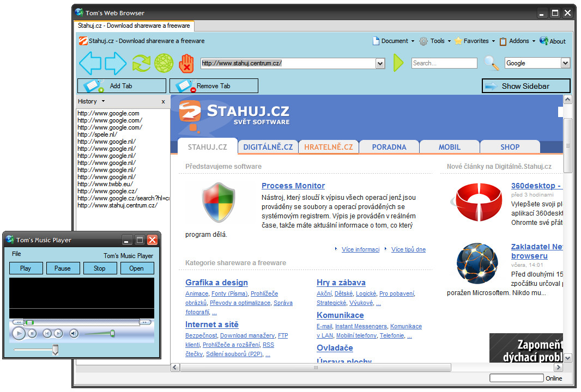
Task: Open the Tools menu
Action: pyautogui.click(x=435, y=41)
